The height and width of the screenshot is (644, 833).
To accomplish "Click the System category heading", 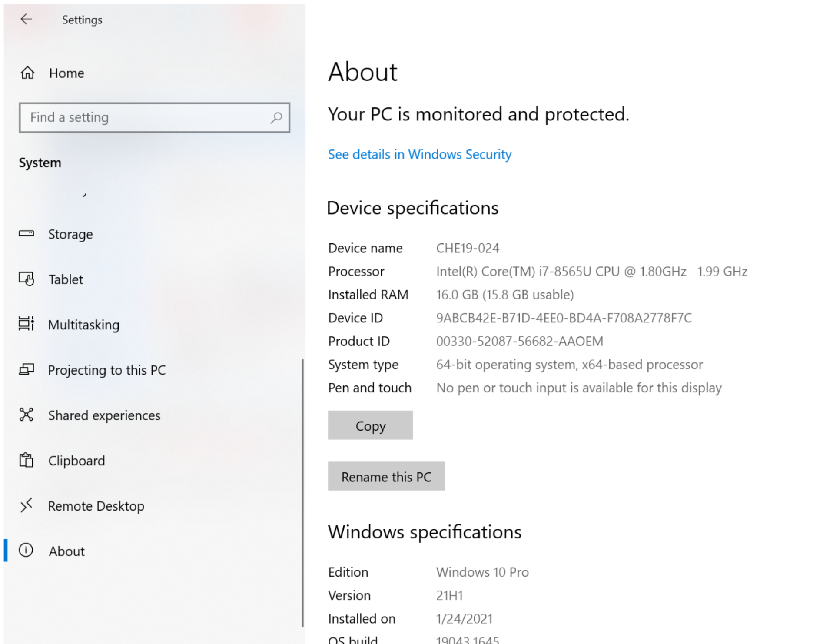I will coord(40,163).
